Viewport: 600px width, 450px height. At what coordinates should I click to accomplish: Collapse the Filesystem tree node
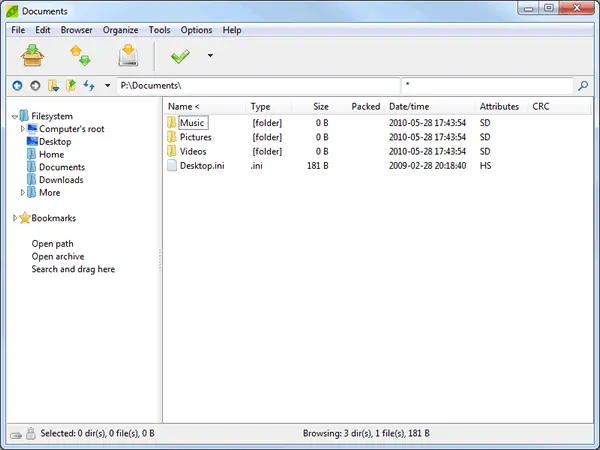pyautogui.click(x=15, y=116)
